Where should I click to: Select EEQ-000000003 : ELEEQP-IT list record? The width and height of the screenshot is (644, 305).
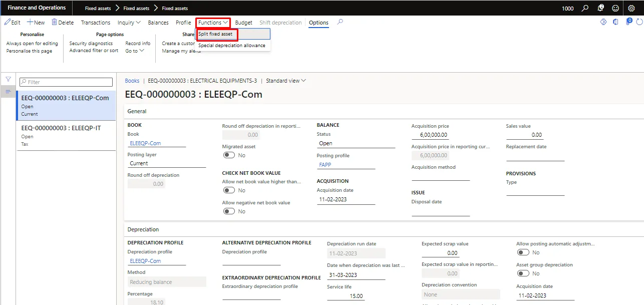tap(66, 136)
